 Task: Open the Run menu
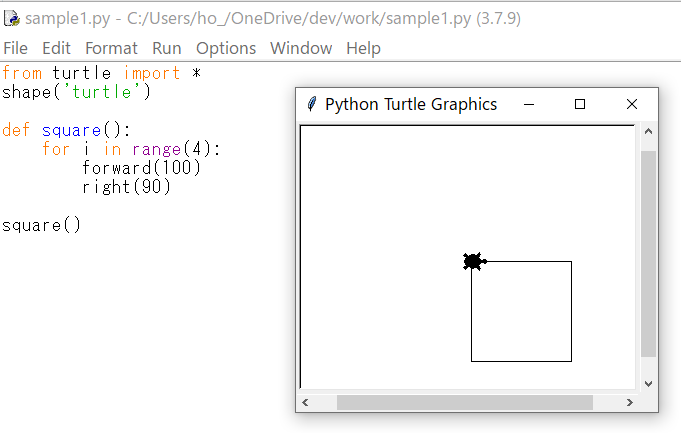pyautogui.click(x=167, y=48)
